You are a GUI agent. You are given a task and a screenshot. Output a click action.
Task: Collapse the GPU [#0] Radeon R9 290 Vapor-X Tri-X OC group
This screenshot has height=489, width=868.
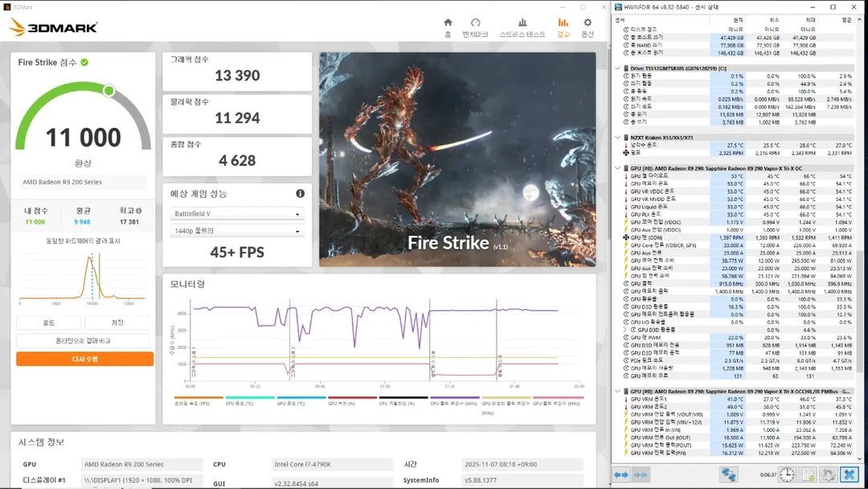[x=618, y=168]
